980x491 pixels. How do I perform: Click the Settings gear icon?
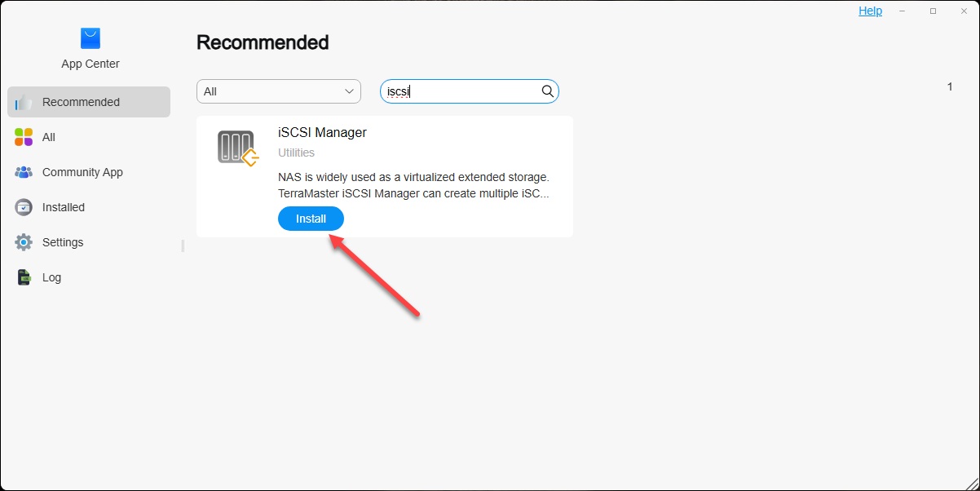click(24, 242)
